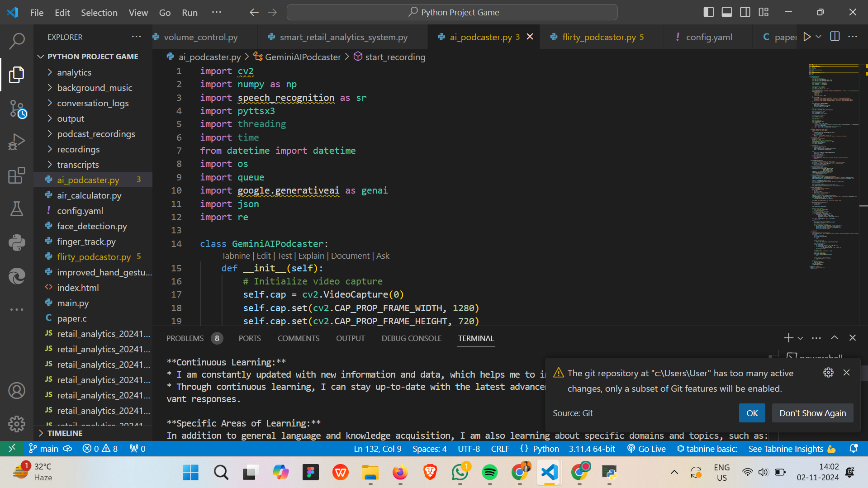Open the Run menu
The width and height of the screenshot is (868, 488).
tap(190, 12)
